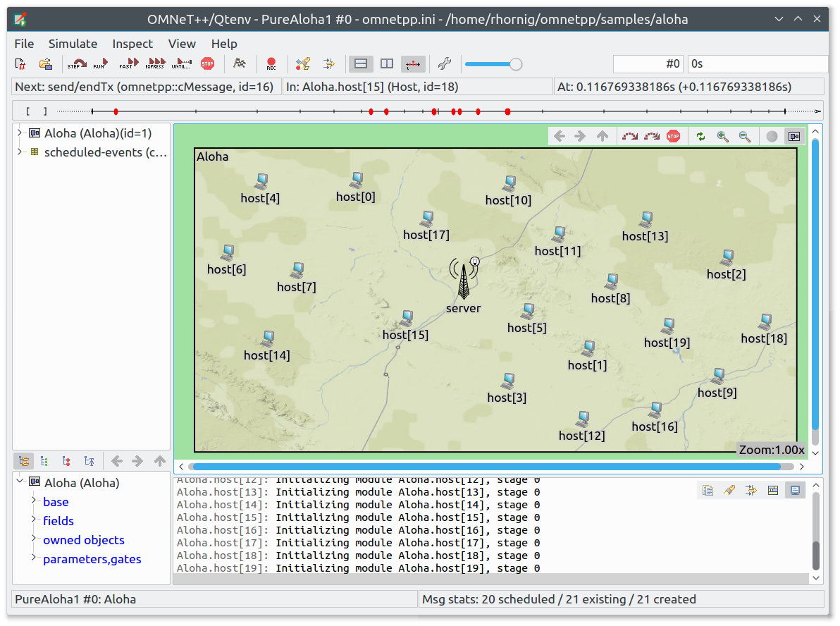Click the log Find text icon

(729, 491)
